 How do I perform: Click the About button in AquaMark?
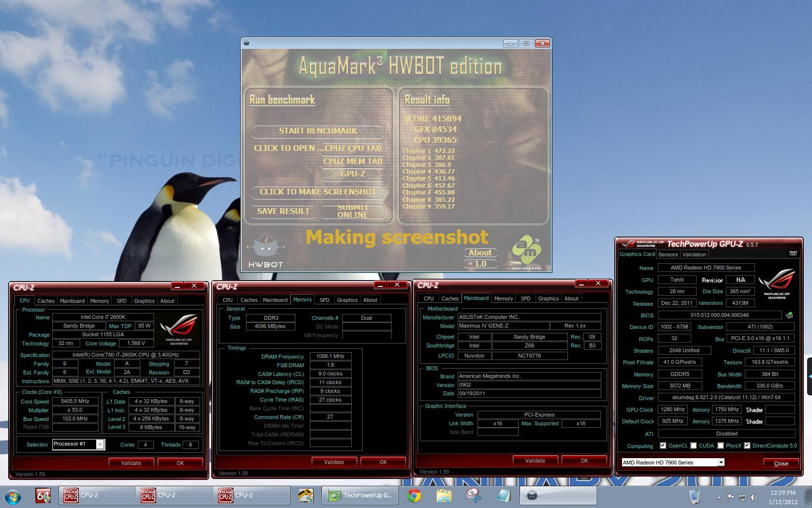[x=480, y=253]
